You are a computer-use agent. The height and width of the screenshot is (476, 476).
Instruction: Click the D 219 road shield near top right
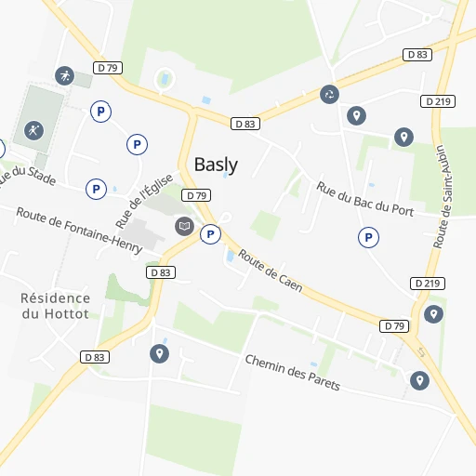(438, 101)
